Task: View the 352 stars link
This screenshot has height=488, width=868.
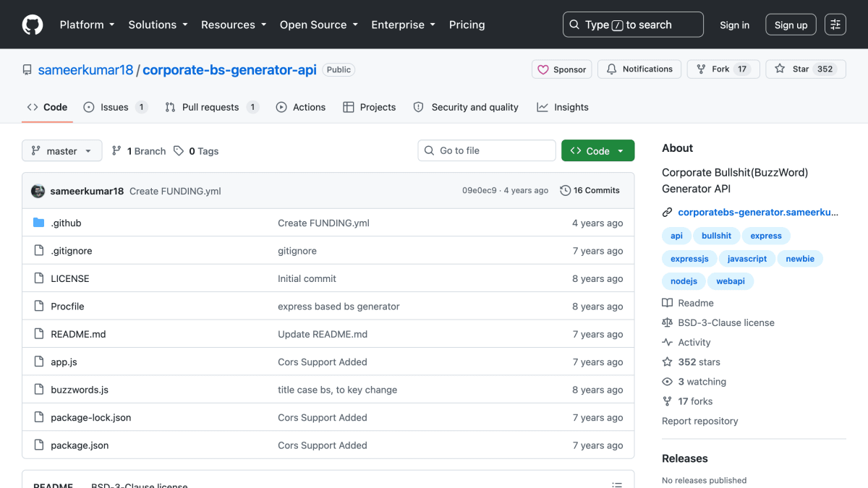Action: pyautogui.click(x=691, y=361)
